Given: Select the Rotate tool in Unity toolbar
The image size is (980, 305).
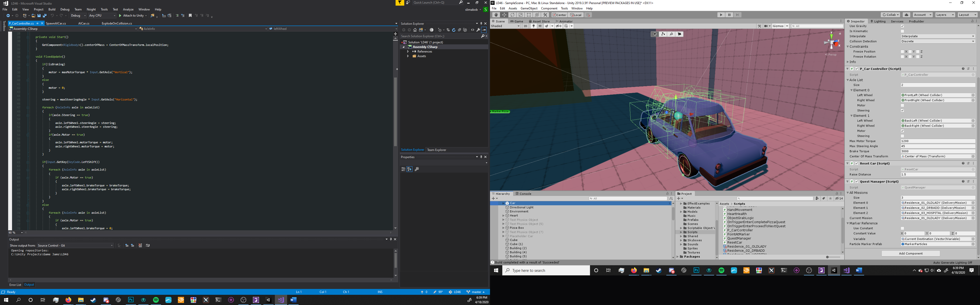Looking at the screenshot, I should pyautogui.click(x=512, y=15).
